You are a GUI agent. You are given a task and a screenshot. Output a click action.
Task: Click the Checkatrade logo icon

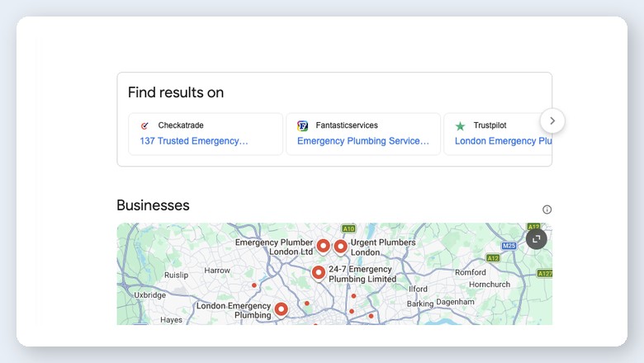click(144, 125)
